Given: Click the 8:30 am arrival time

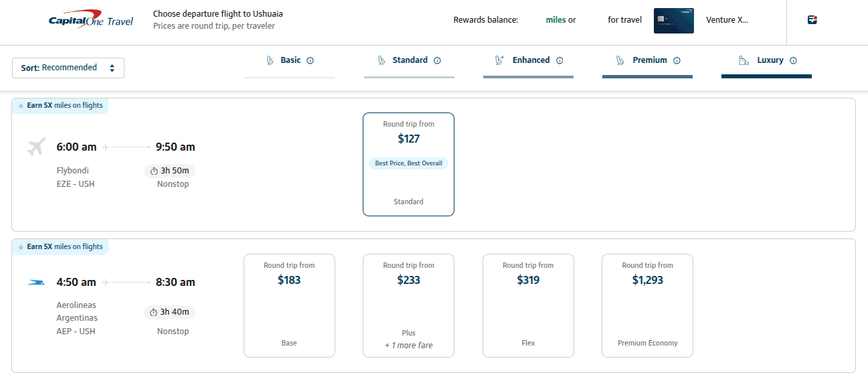Looking at the screenshot, I should (x=175, y=283).
